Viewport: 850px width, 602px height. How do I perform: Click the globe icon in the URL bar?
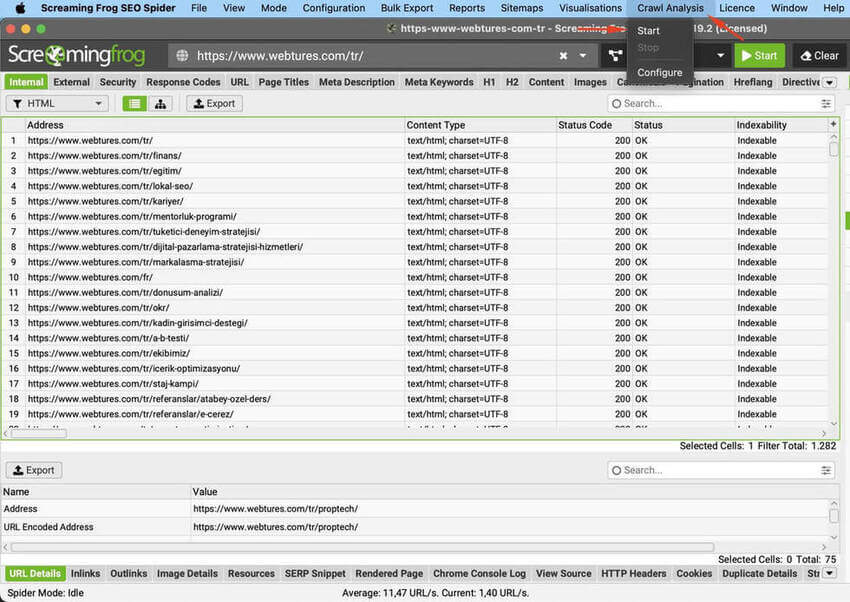tap(181, 56)
